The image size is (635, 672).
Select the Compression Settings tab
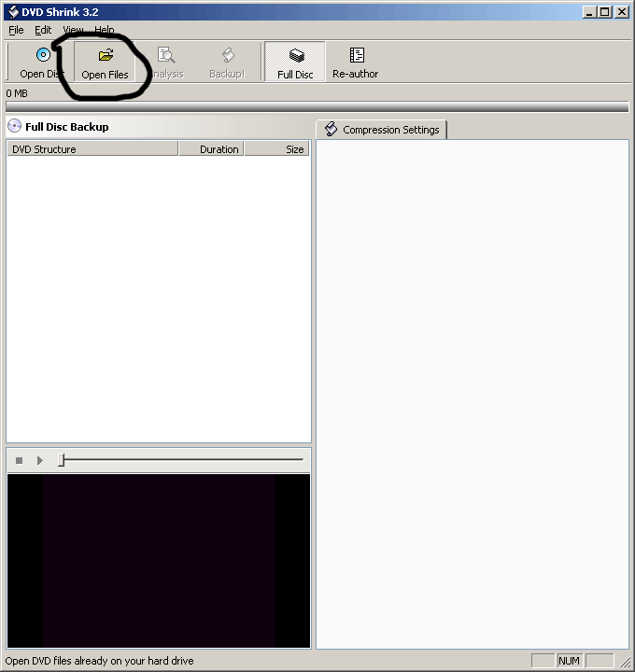point(382,130)
